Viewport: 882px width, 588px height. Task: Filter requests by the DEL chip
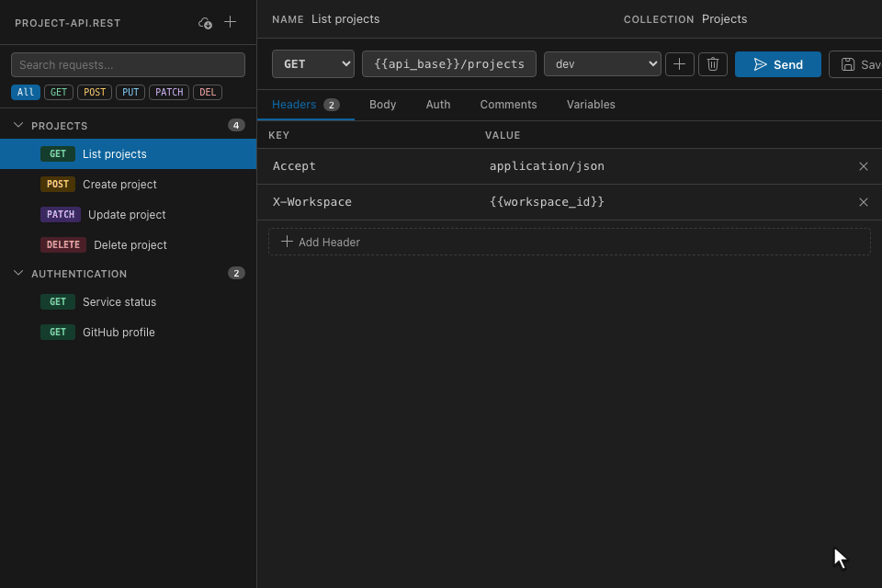(208, 92)
